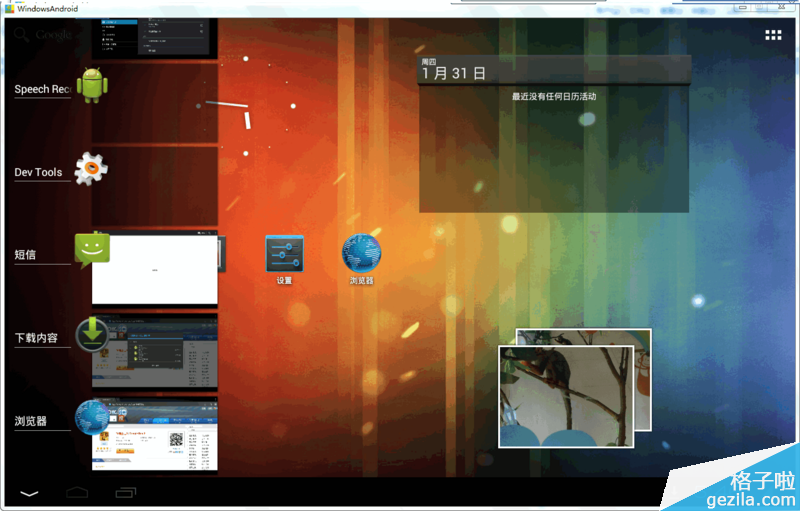This screenshot has width=800, height=511.
Task: Open the 短信 recent app thumbnail
Action: click(x=155, y=270)
